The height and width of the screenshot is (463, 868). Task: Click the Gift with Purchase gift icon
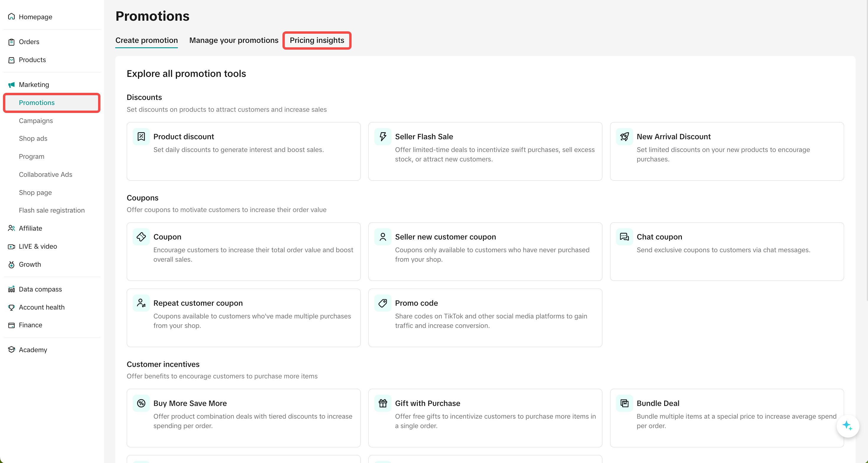click(383, 403)
